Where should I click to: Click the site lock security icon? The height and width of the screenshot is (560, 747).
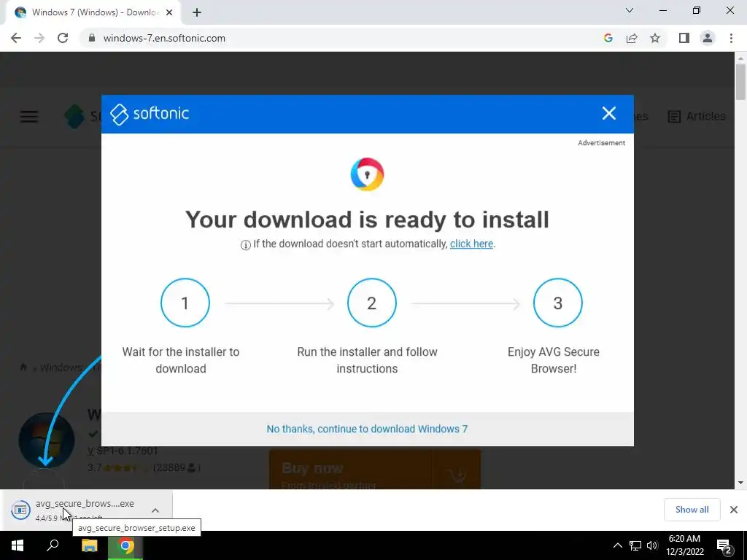92,38
